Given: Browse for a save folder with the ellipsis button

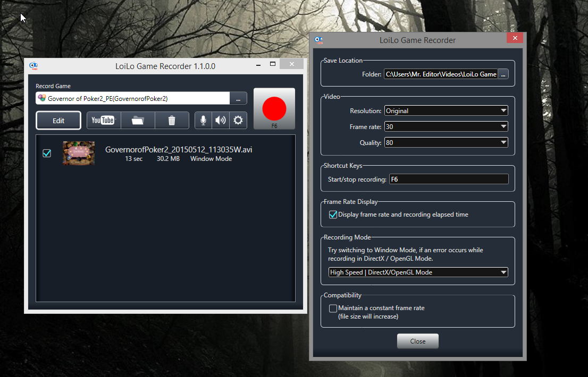Looking at the screenshot, I should (503, 74).
